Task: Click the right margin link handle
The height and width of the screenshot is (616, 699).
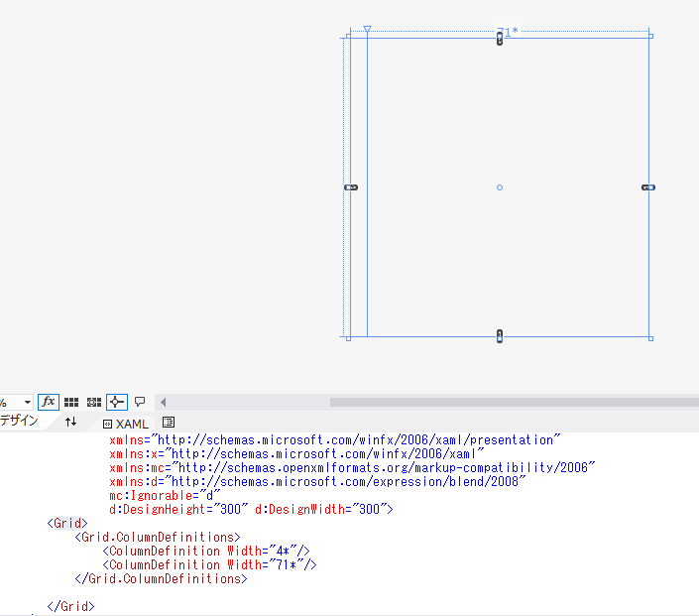Action: tap(648, 187)
